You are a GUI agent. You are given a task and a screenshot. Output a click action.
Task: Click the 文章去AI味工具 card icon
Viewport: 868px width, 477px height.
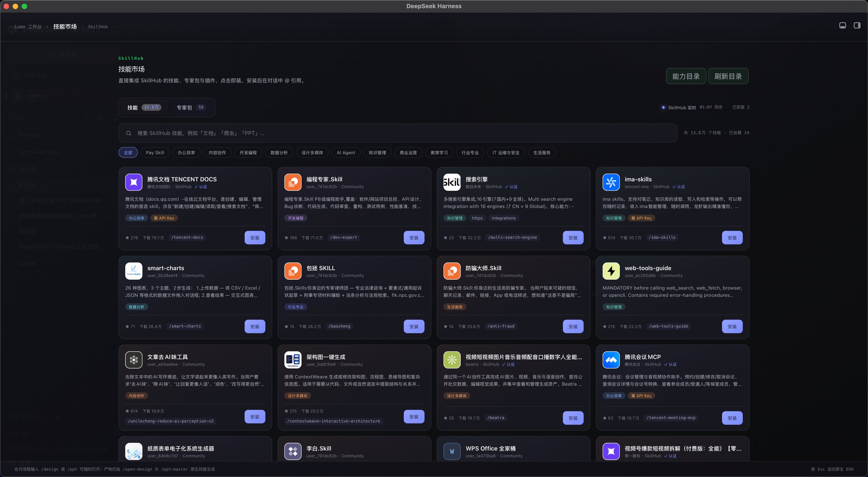[x=134, y=360]
